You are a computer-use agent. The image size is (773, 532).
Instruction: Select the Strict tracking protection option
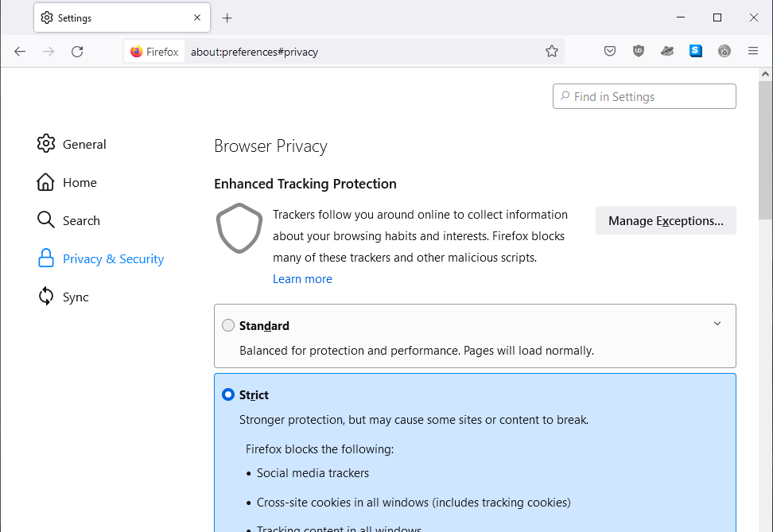228,394
